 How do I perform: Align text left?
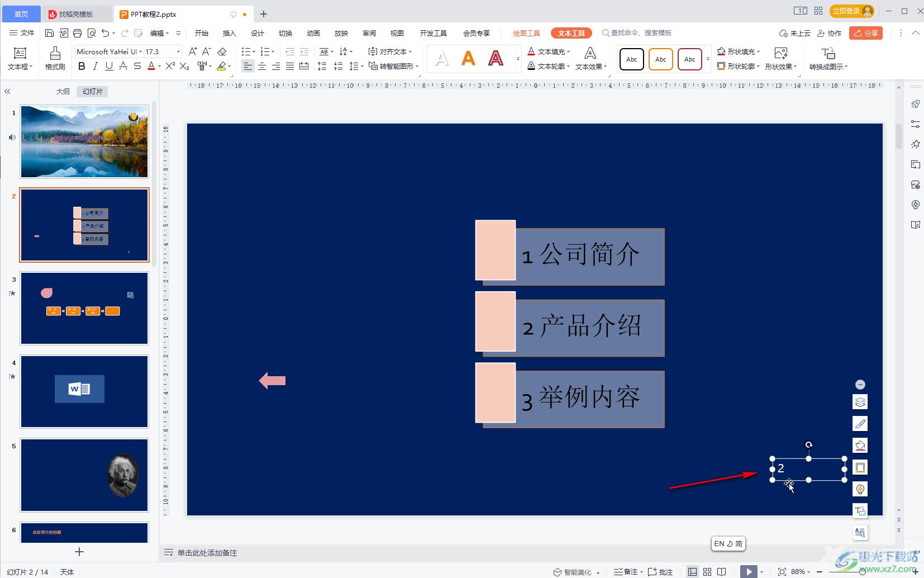point(248,66)
